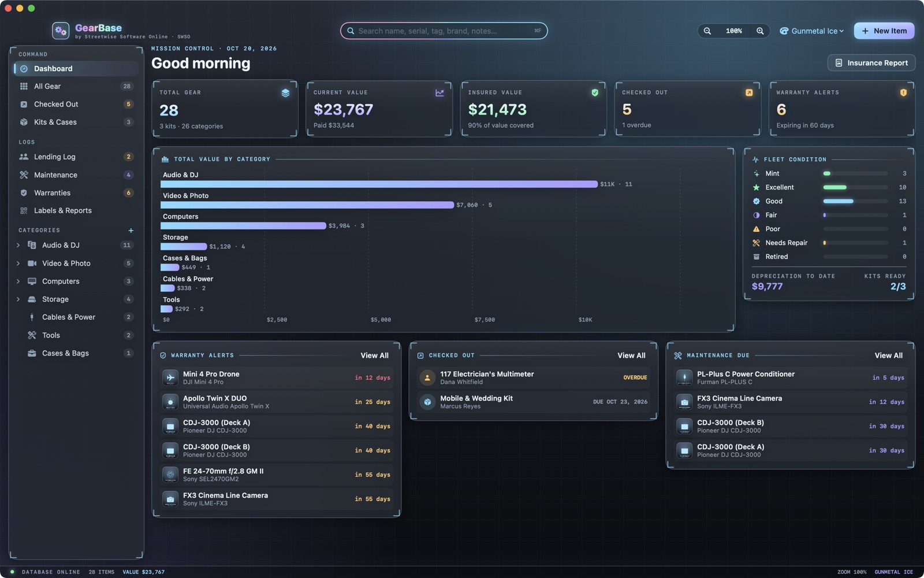Open the Cables & Power category

pyautogui.click(x=76, y=318)
